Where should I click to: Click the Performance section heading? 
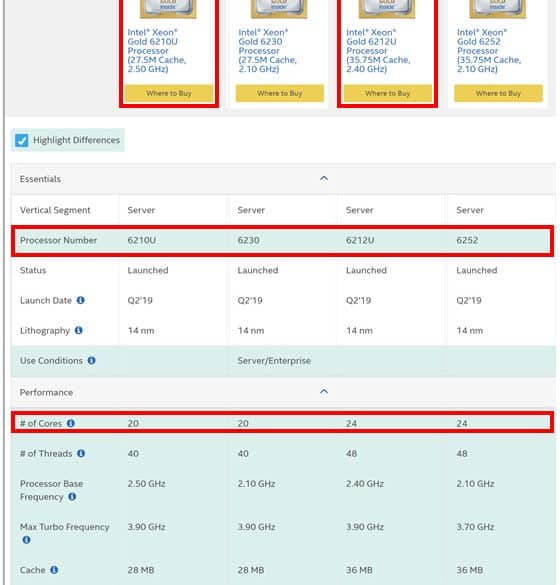tap(46, 392)
